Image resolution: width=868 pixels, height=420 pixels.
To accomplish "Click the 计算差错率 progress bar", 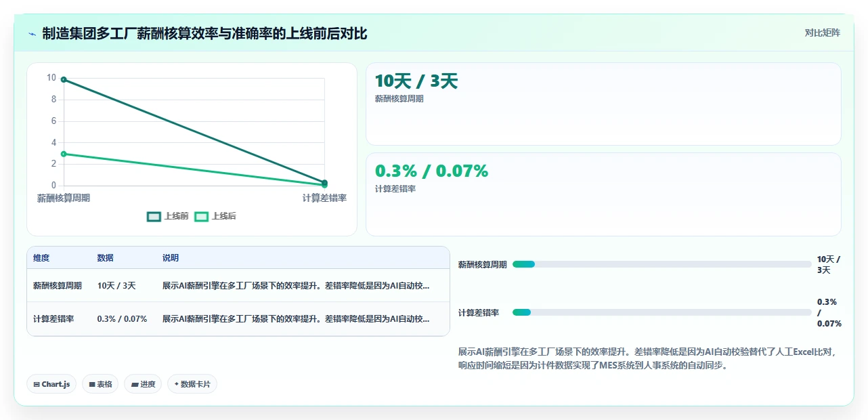I will pos(662,312).
